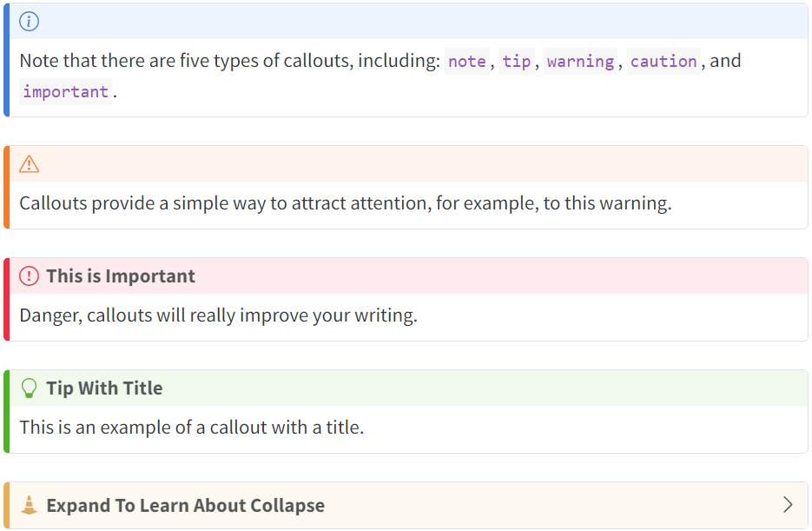Viewport: 812px width, 531px height.
Task: Click the 'This is Important' callout title
Action: click(x=121, y=276)
